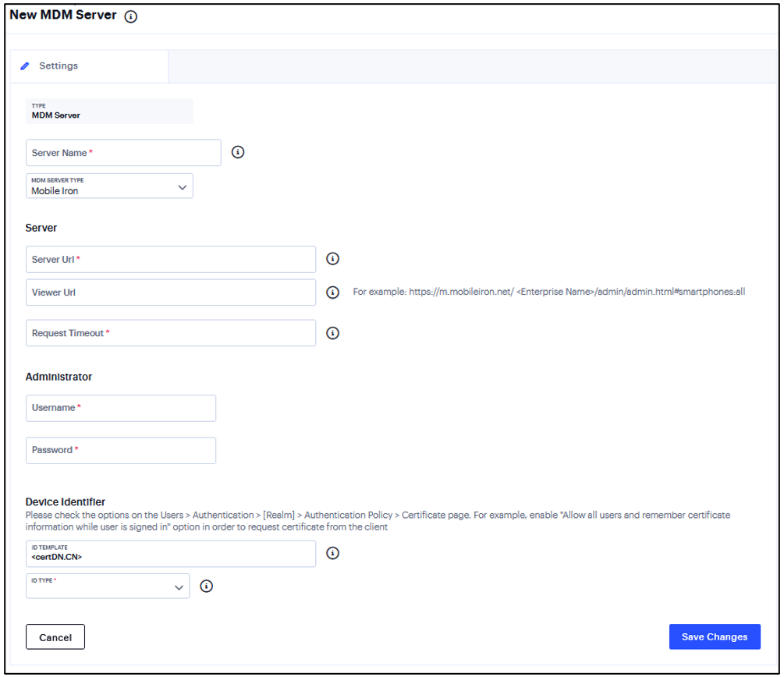Click the ID Template field containing certDN.CN
The height and width of the screenshot is (677, 784).
point(170,553)
